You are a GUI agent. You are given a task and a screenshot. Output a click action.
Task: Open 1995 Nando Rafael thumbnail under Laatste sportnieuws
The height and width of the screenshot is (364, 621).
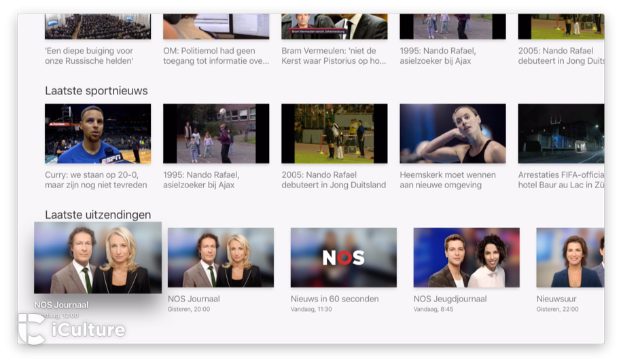pos(216,134)
